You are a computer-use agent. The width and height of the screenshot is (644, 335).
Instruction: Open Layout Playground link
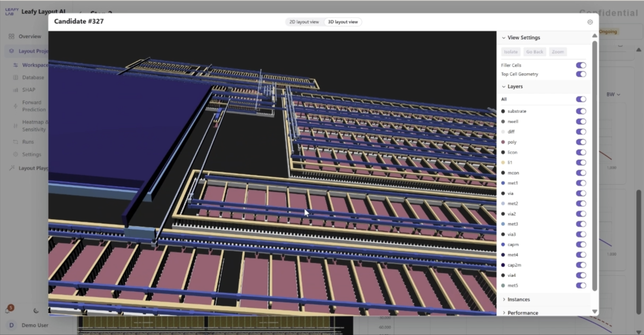33,168
